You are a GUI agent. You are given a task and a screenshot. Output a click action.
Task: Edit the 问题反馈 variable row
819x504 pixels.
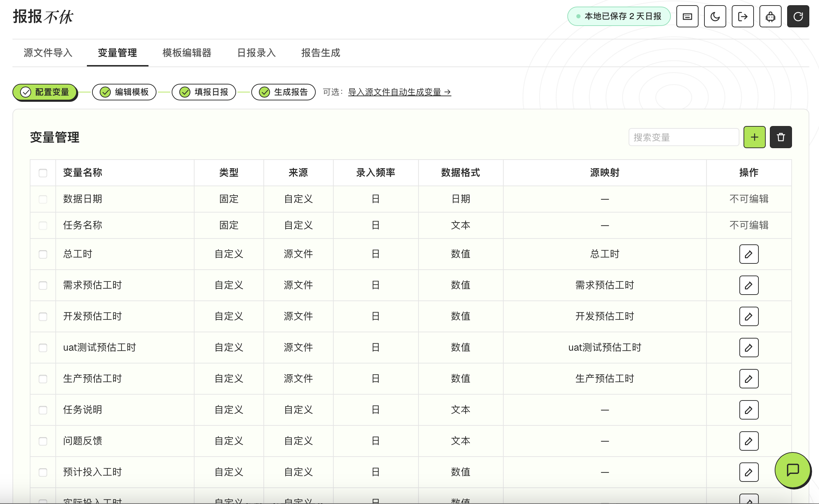click(x=749, y=441)
